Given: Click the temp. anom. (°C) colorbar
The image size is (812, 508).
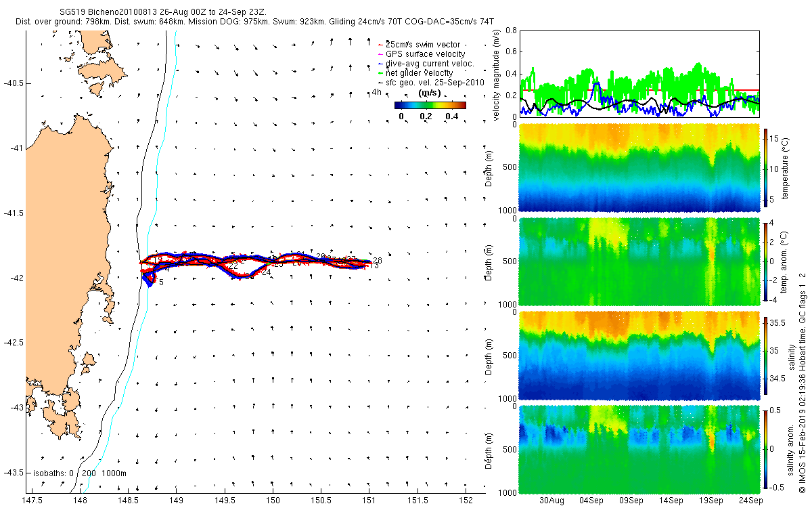Looking at the screenshot, I should click(x=766, y=261).
